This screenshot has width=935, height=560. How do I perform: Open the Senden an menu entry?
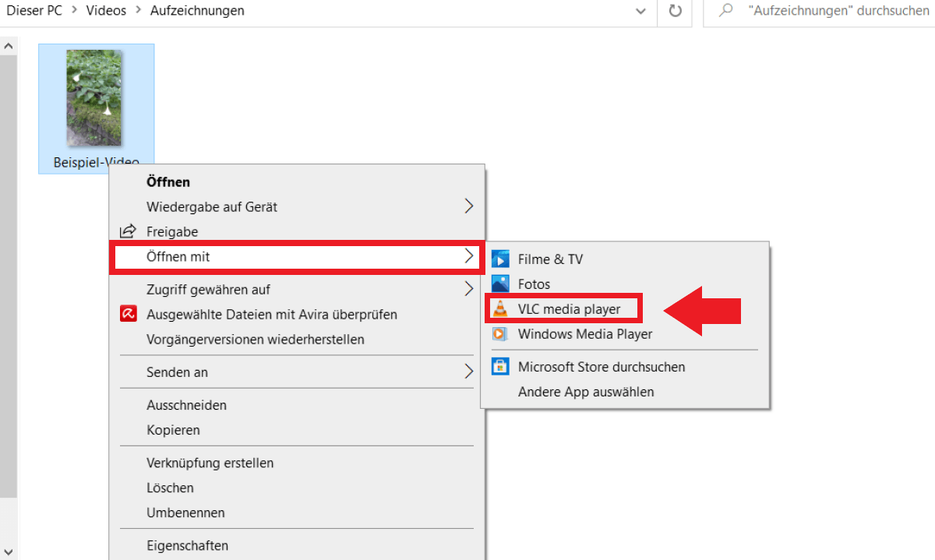tap(297, 372)
